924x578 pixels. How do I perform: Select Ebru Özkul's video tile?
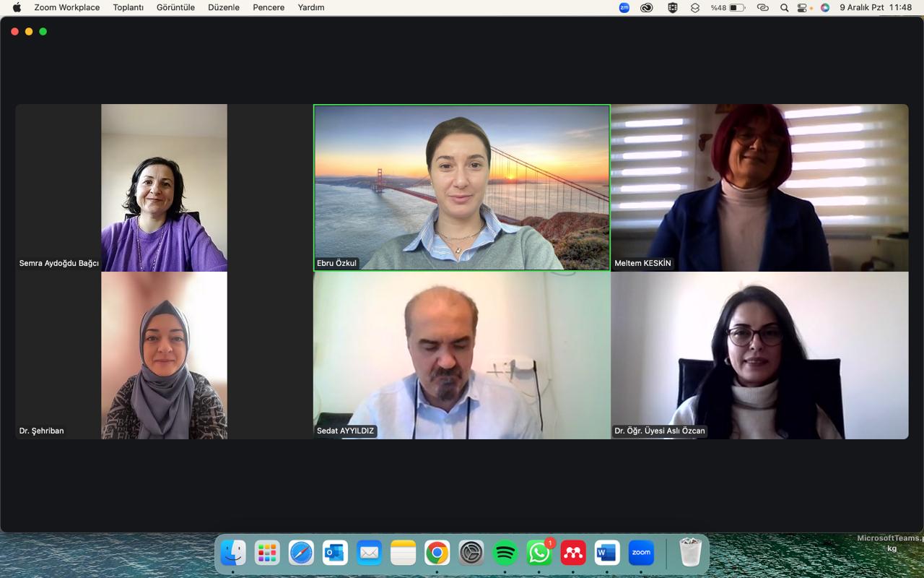(461, 188)
